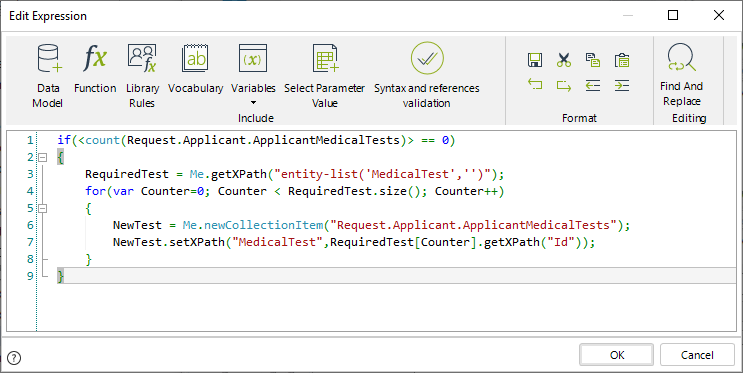The width and height of the screenshot is (743, 373).
Task: Click the Save floppy disk icon
Action: 535,60
